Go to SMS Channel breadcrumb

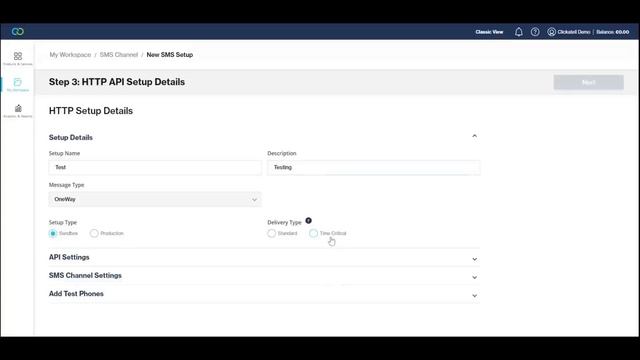pyautogui.click(x=119, y=55)
